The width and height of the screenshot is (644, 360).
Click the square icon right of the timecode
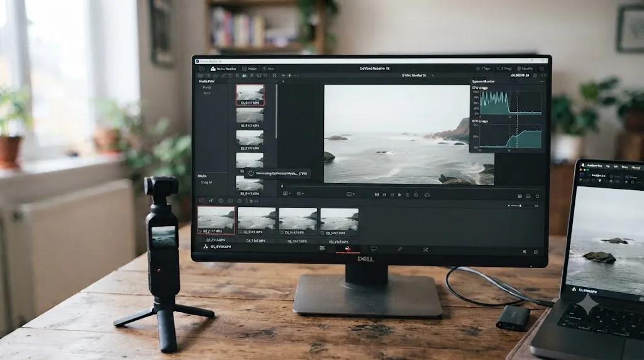coord(535,76)
